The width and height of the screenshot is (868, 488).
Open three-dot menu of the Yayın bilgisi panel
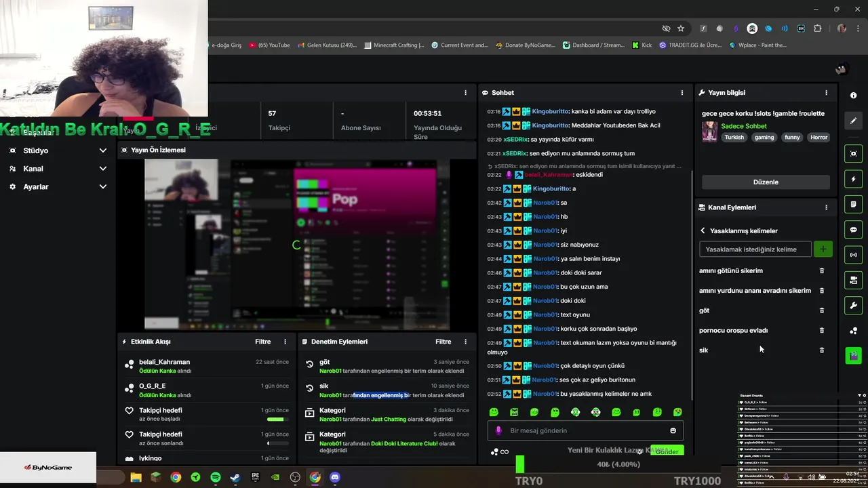826,93
